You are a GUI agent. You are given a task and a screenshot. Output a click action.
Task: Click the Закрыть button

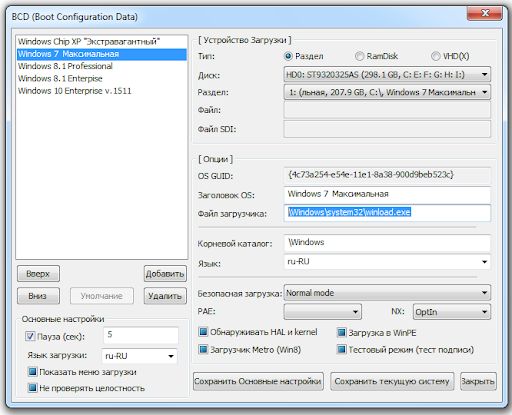click(478, 381)
